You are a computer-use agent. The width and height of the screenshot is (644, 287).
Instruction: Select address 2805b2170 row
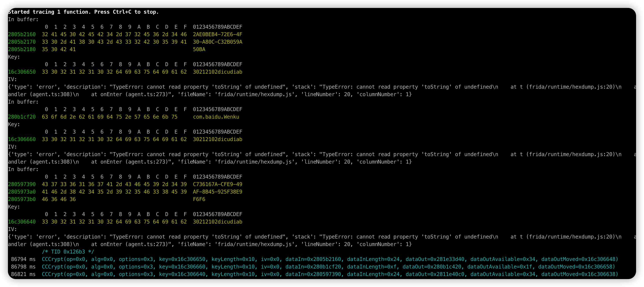(125, 42)
